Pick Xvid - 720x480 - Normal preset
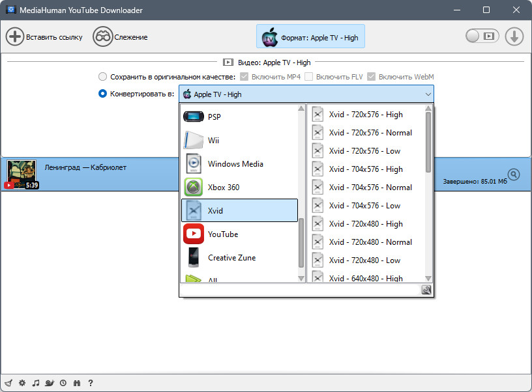The width and height of the screenshot is (532, 392). 366,242
